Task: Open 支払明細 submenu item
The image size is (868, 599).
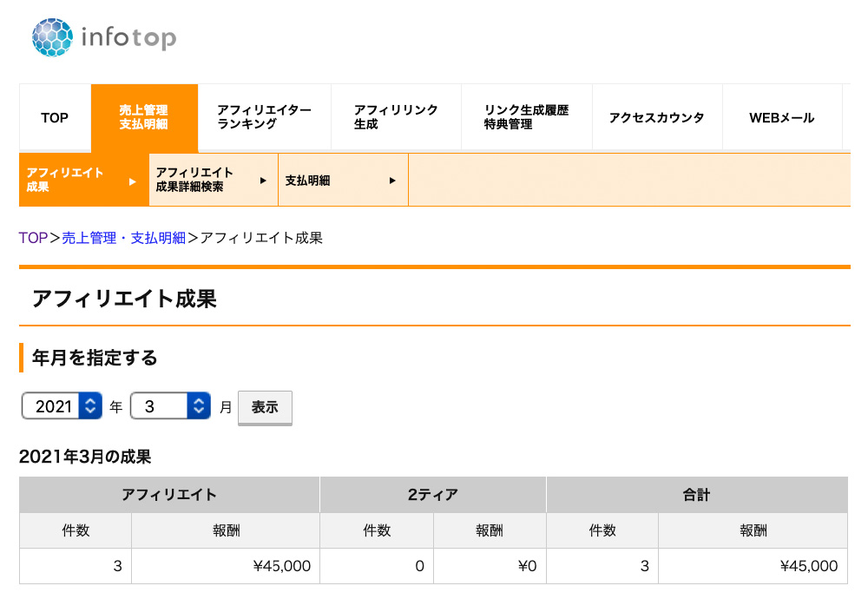Action: point(308,181)
